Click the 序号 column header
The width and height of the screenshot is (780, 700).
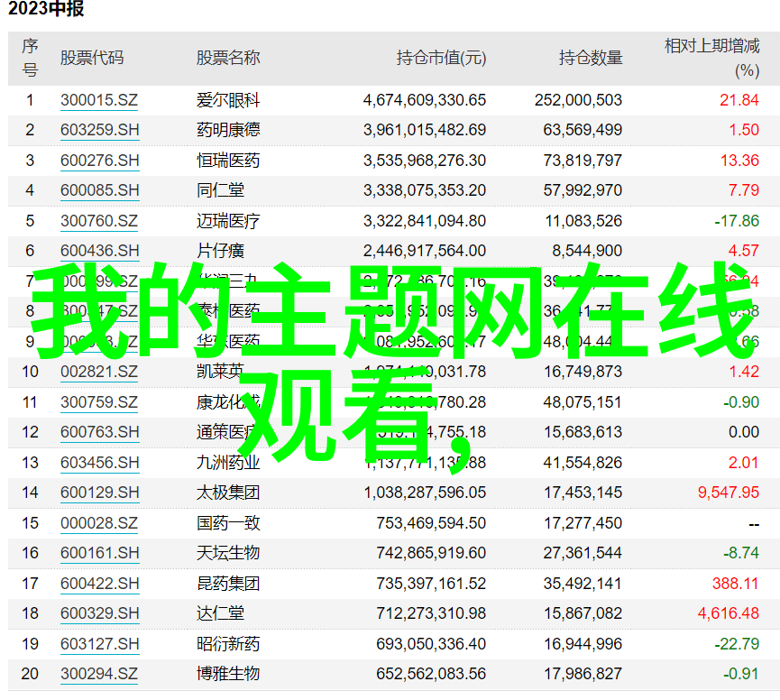click(30, 58)
